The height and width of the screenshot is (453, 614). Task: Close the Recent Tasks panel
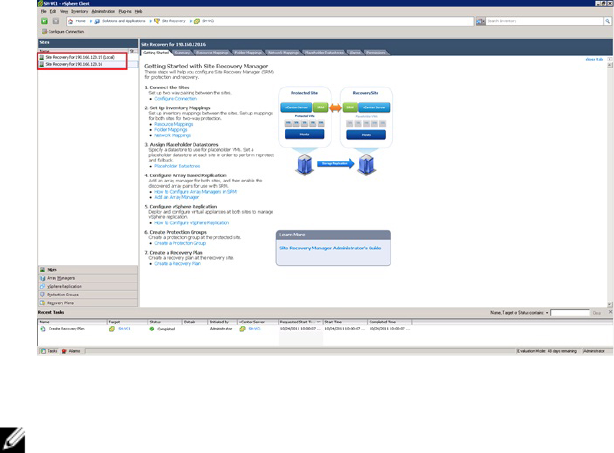610,312
